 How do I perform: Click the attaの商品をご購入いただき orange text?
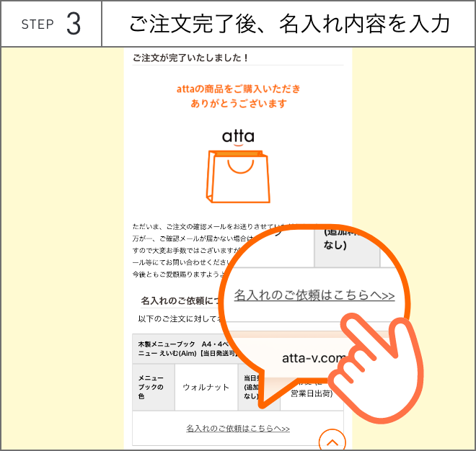tap(238, 89)
